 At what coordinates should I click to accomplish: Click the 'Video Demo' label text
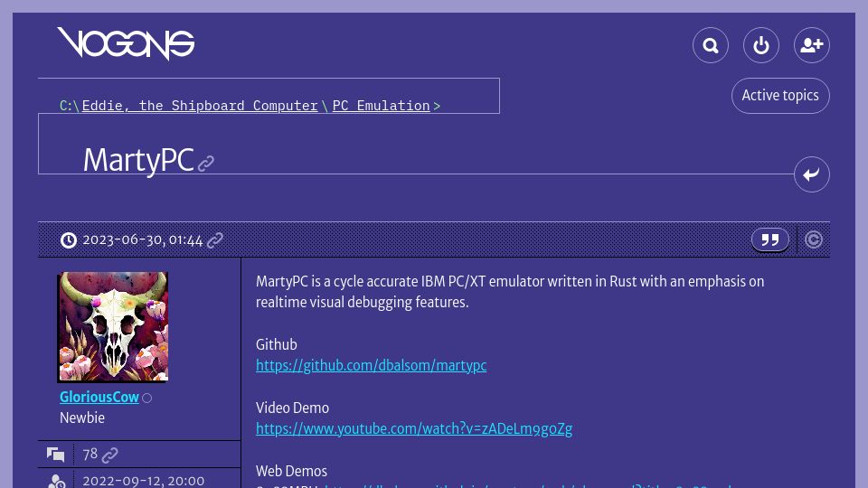292,408
